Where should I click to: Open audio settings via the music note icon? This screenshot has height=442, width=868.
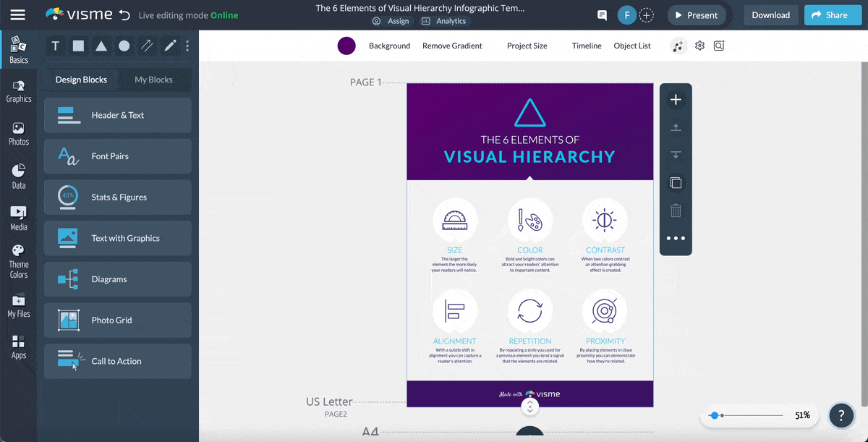coord(676,46)
